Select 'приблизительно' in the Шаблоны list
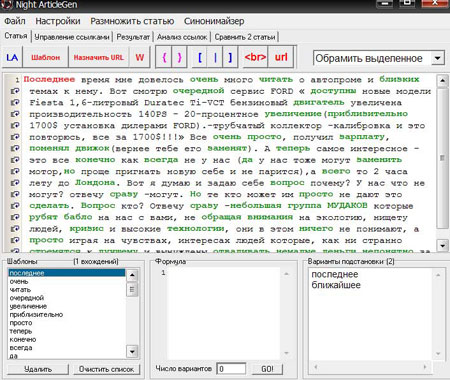Image resolution: width=450 pixels, height=380 pixels. [x=67, y=315]
